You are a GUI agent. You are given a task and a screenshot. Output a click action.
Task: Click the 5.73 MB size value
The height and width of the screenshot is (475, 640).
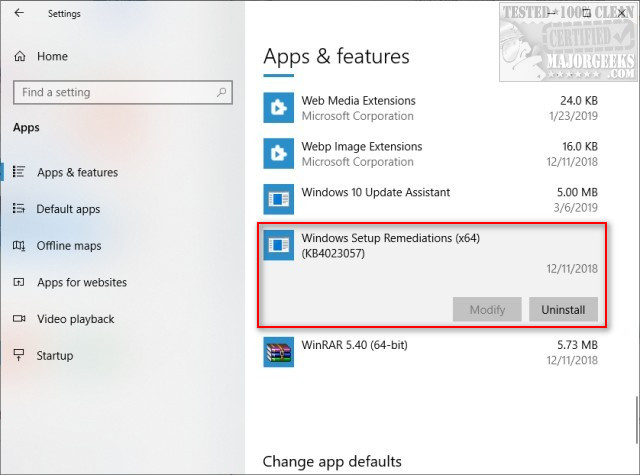577,345
